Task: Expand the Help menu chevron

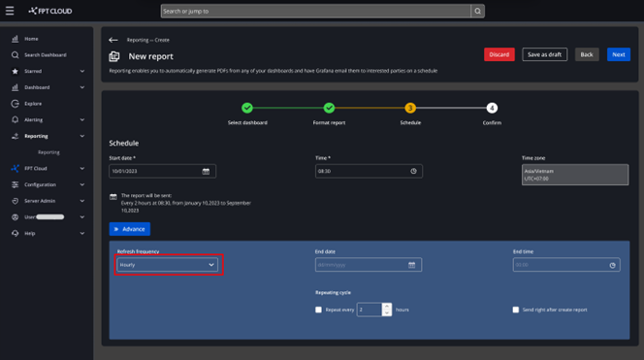Action: click(x=82, y=234)
